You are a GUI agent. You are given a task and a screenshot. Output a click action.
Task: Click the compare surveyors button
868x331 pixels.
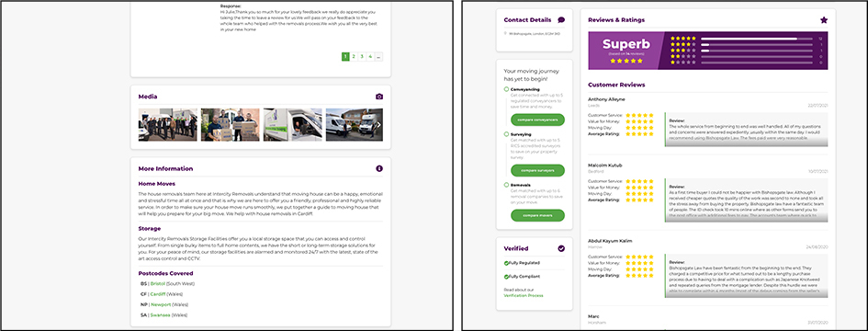pyautogui.click(x=537, y=170)
